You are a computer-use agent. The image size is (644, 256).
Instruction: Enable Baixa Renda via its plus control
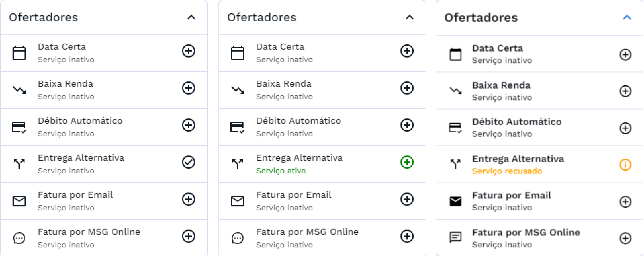tap(189, 88)
